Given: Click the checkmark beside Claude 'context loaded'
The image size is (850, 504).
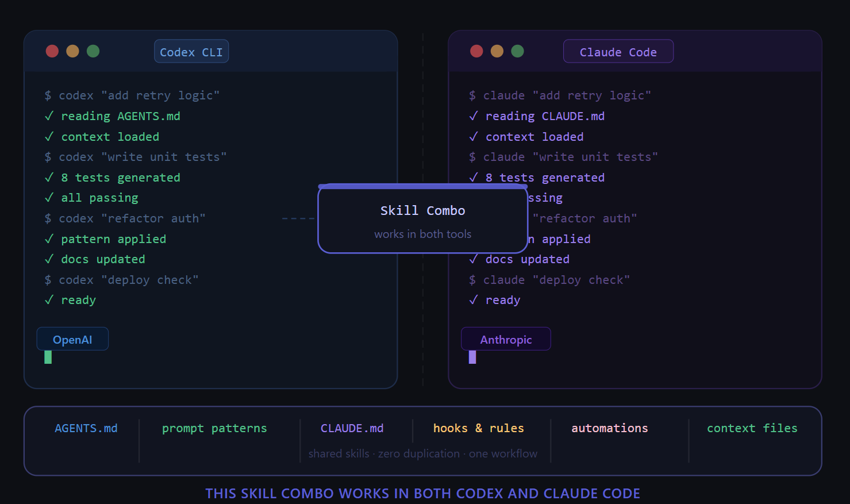Looking at the screenshot, I should coord(474,137).
